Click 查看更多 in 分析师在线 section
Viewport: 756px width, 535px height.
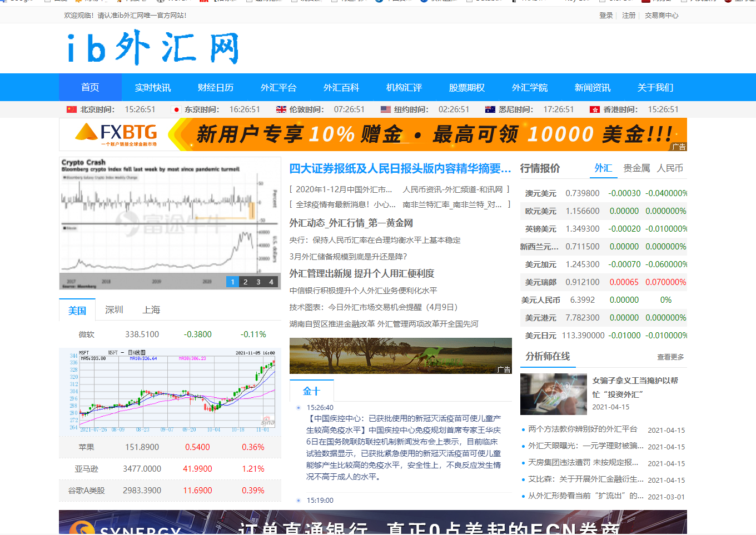pyautogui.click(x=670, y=357)
